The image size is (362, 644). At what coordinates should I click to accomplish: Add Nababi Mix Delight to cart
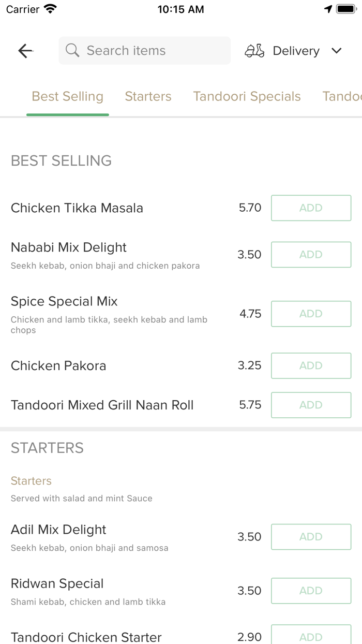click(311, 254)
